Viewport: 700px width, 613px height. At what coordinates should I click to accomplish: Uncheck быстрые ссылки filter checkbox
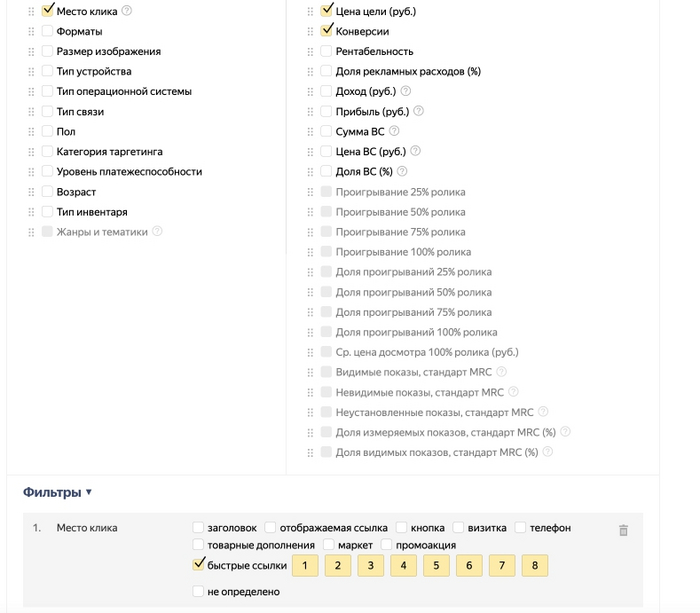tap(198, 565)
